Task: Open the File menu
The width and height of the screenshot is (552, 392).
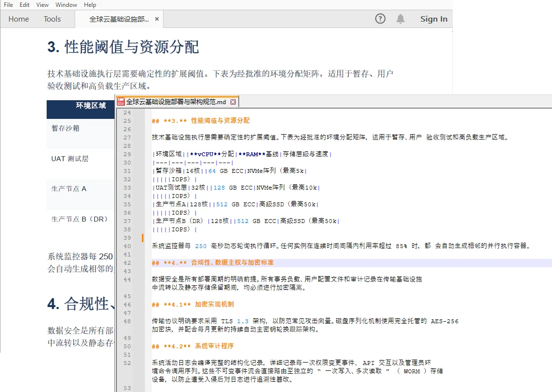Action: pos(8,4)
